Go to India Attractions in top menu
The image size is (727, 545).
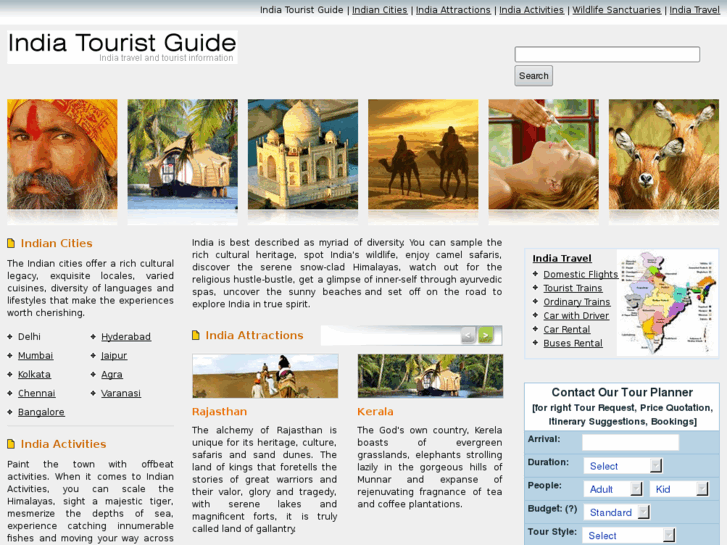[453, 10]
